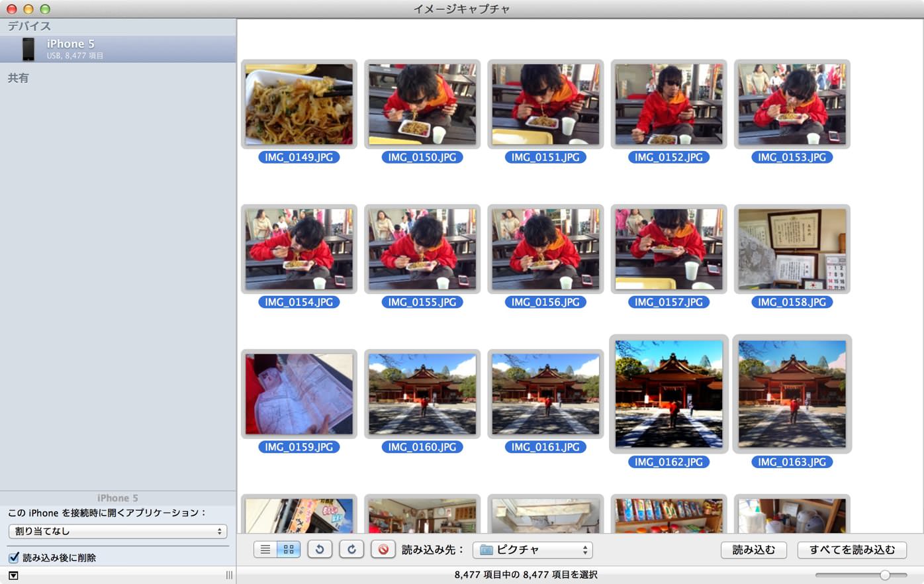Switch to grid thumbnail view icon
This screenshot has height=584, width=924.
pos(289,550)
